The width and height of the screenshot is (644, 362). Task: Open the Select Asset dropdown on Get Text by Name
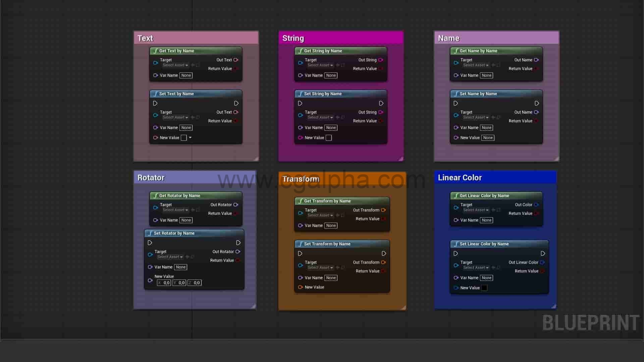(175, 65)
